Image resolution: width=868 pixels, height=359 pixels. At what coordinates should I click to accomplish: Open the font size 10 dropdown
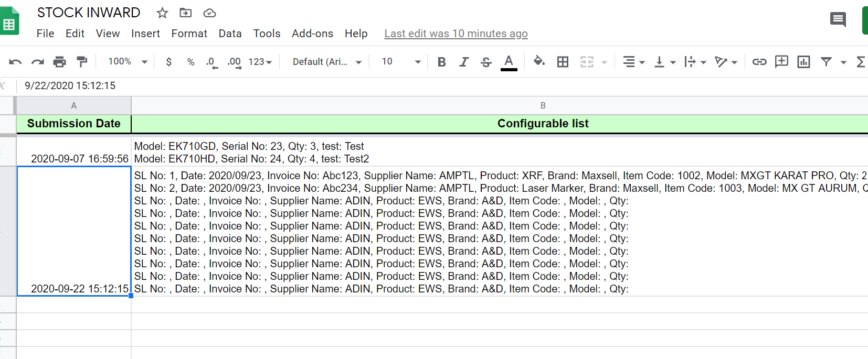[x=401, y=62]
